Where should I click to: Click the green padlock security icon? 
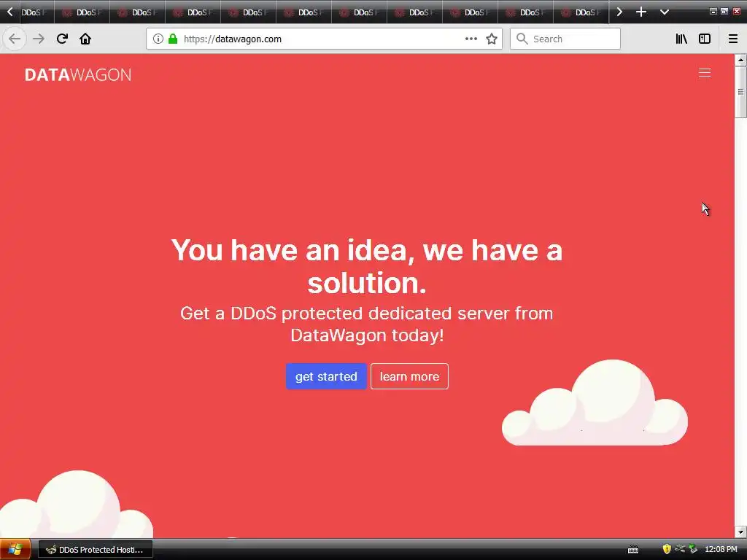pyautogui.click(x=173, y=39)
